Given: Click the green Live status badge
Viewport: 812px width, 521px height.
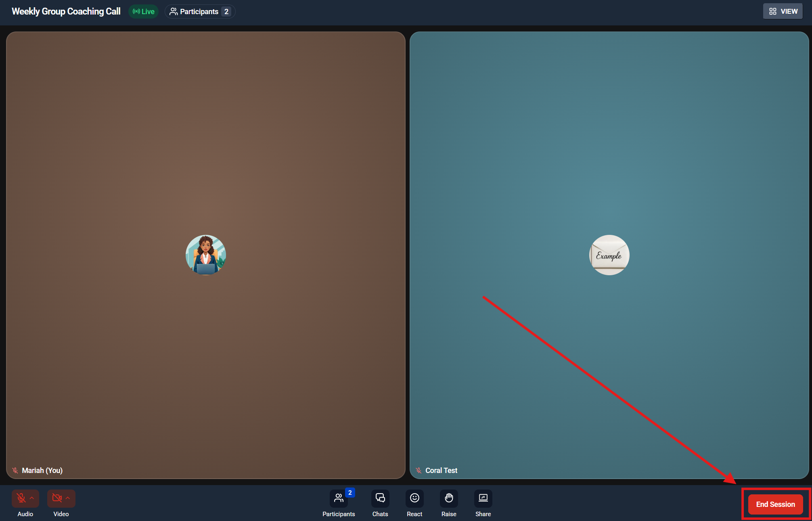Looking at the screenshot, I should pyautogui.click(x=144, y=11).
